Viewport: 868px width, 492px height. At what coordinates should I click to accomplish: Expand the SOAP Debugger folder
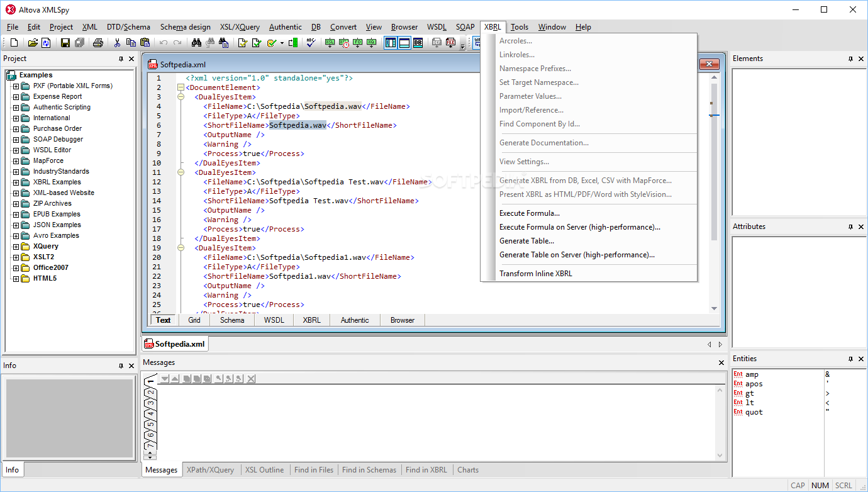pyautogui.click(x=16, y=139)
